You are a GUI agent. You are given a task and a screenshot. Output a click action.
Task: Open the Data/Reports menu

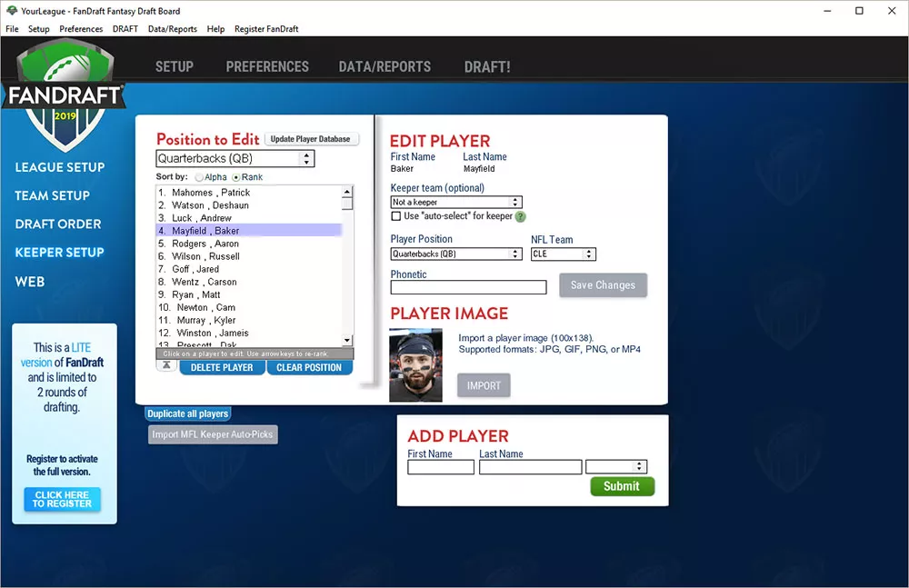tap(173, 29)
